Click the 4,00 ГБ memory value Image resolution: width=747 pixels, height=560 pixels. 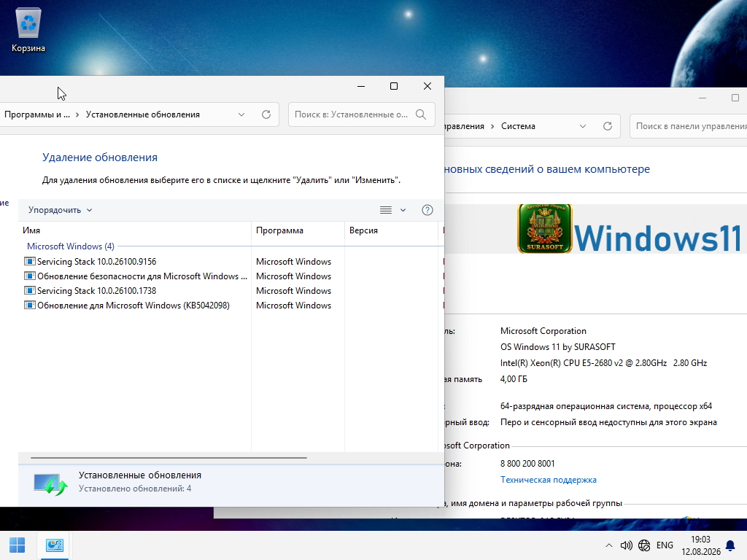514,379
